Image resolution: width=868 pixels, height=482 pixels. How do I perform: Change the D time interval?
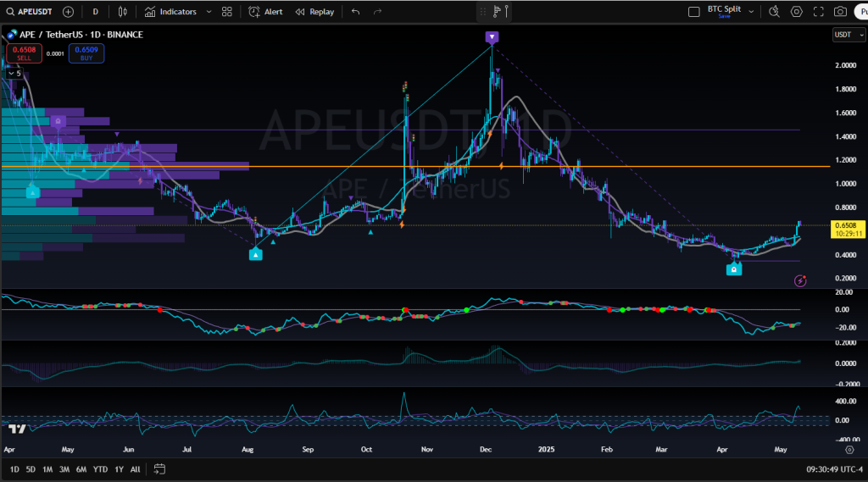pos(95,12)
